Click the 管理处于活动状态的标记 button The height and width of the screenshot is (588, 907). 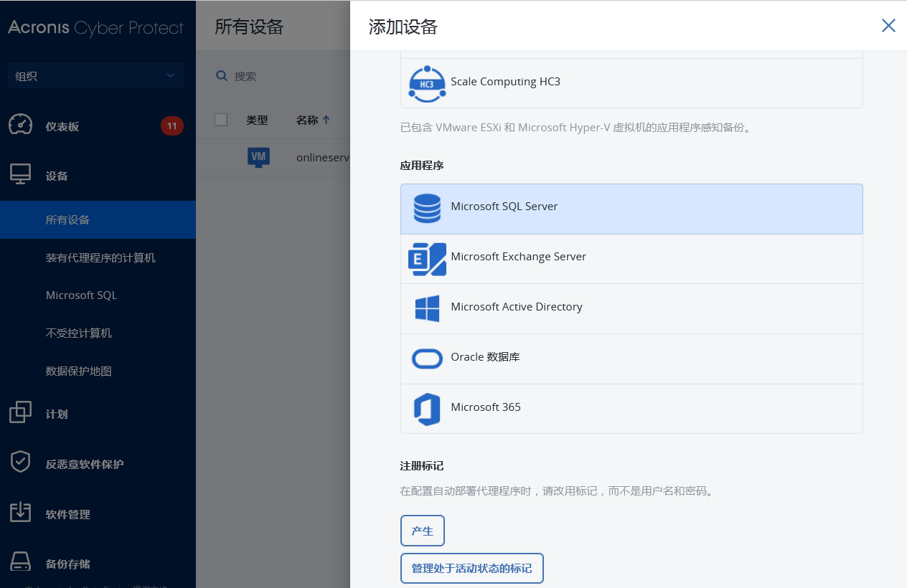click(471, 569)
